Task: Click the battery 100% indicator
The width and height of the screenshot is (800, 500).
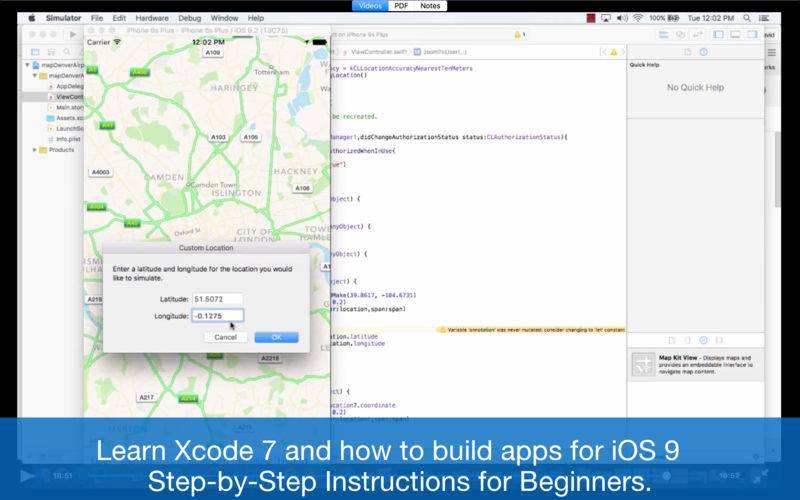Action: pos(664,18)
